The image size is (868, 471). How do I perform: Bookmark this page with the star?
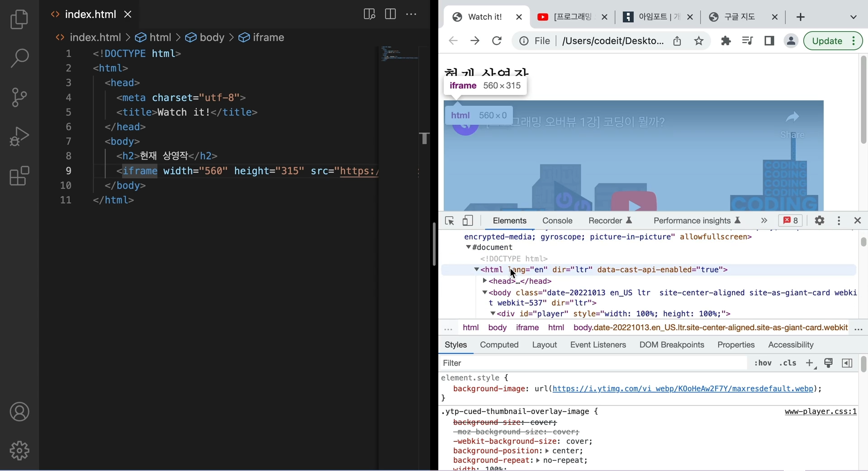pos(699,41)
